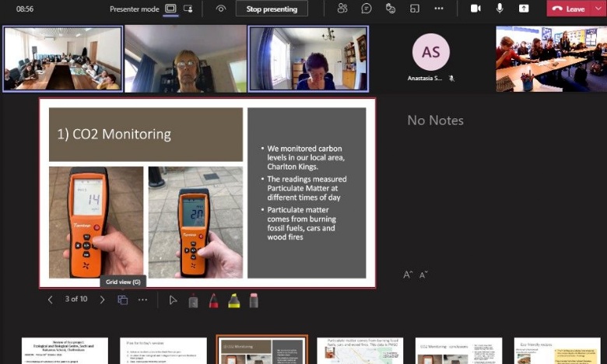This screenshot has width=607, height=364.
Task: Open the reactions menu
Action: coord(391,9)
